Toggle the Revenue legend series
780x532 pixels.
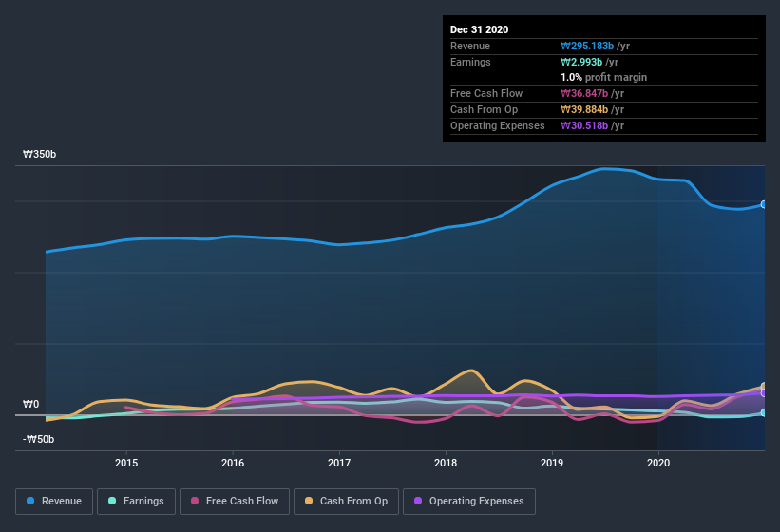(53, 501)
